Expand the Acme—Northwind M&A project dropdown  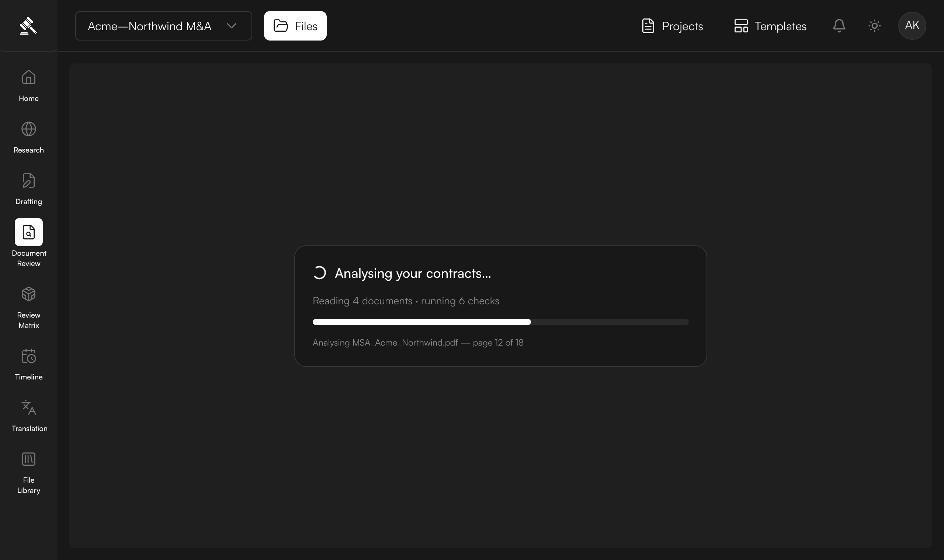tap(163, 26)
